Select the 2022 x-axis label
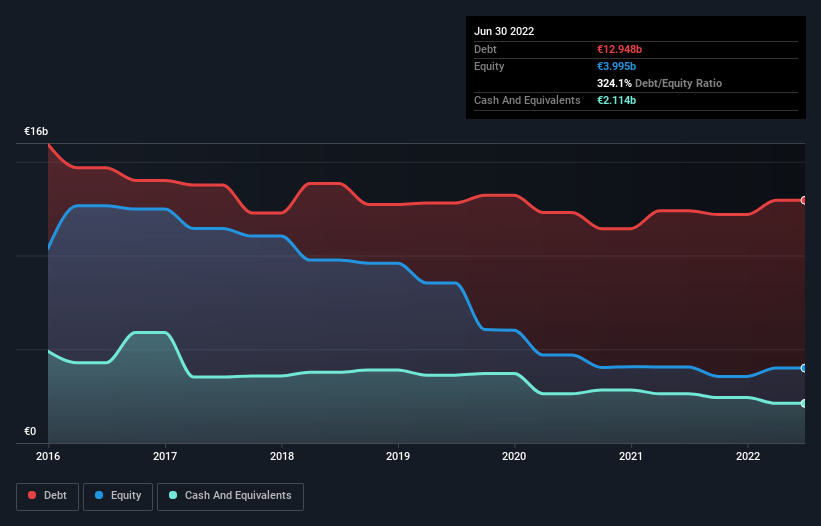This screenshot has width=821, height=526. coord(748,456)
